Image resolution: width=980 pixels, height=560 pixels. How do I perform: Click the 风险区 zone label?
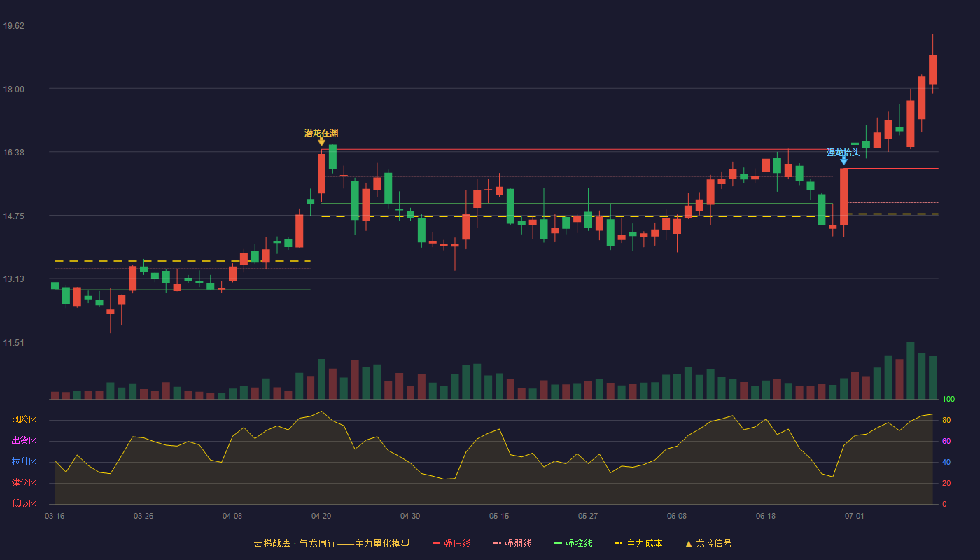coord(24,420)
